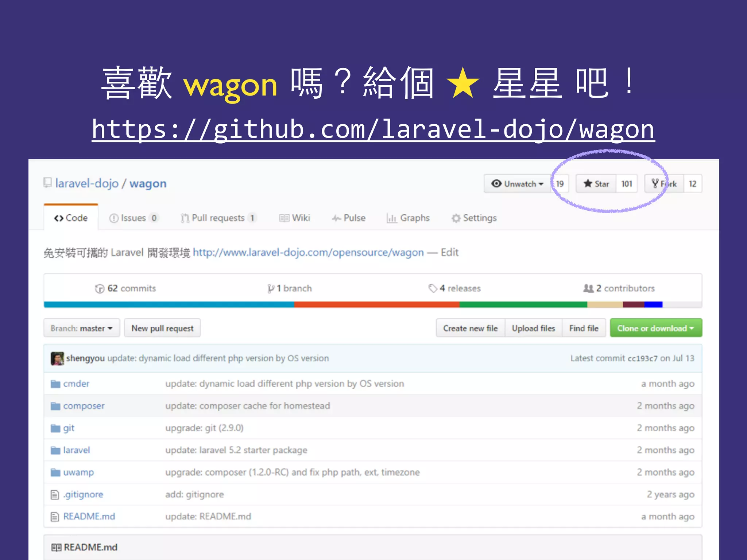Click the uwamp folder icon
Screen dimensions: 747x560
coord(55,472)
